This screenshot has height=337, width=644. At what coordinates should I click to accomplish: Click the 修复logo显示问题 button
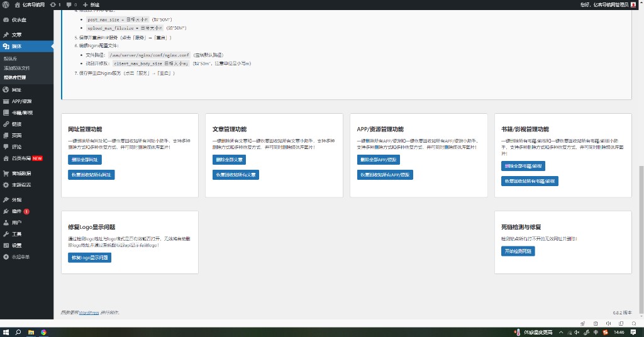(x=89, y=258)
